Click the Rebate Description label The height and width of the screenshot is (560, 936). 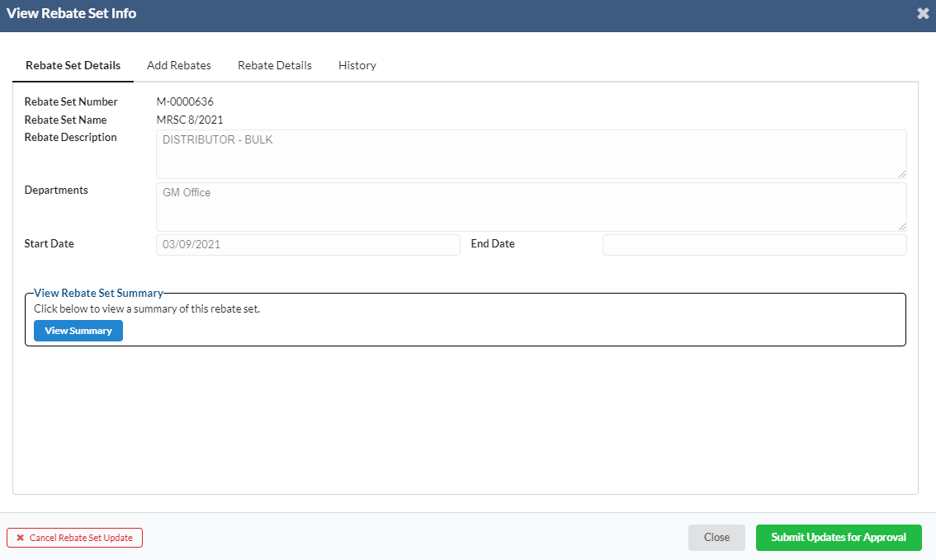[x=70, y=137]
